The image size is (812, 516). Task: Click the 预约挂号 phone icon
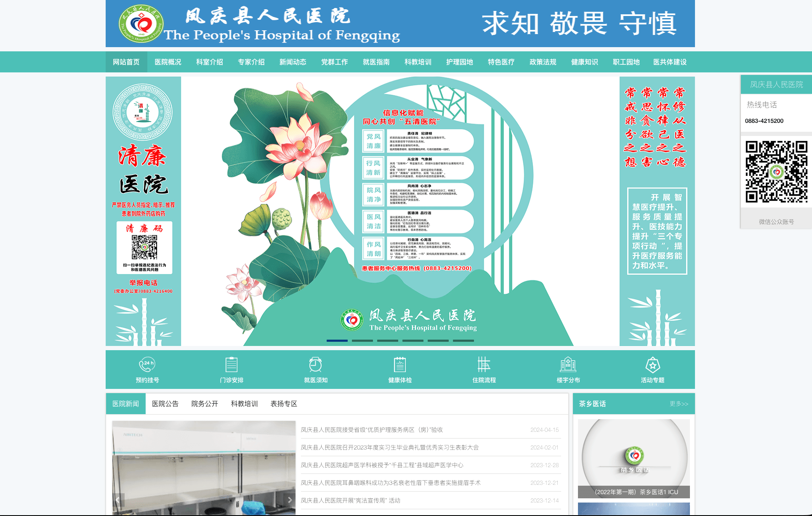pyautogui.click(x=147, y=364)
